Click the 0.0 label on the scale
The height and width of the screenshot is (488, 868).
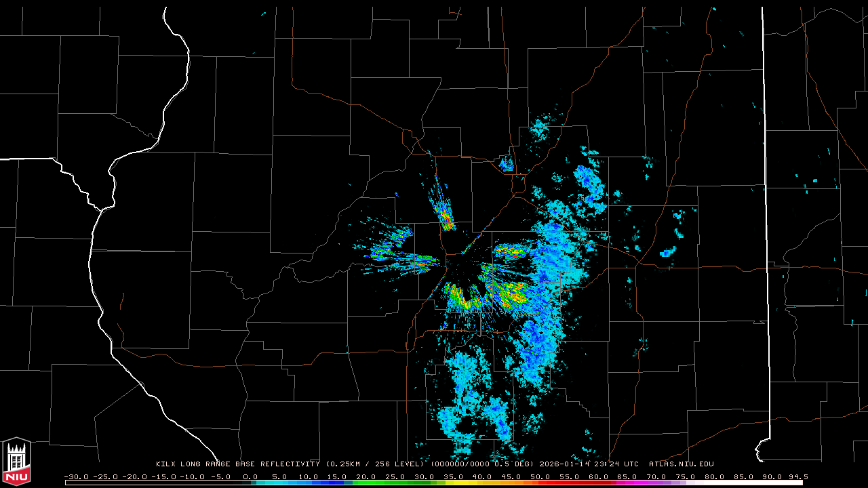(x=250, y=476)
